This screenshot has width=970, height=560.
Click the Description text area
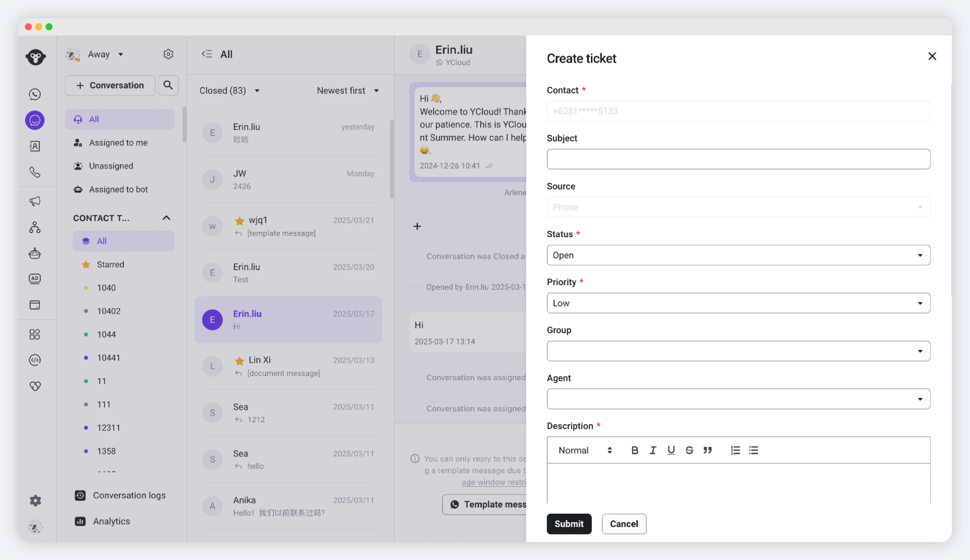pos(738,484)
